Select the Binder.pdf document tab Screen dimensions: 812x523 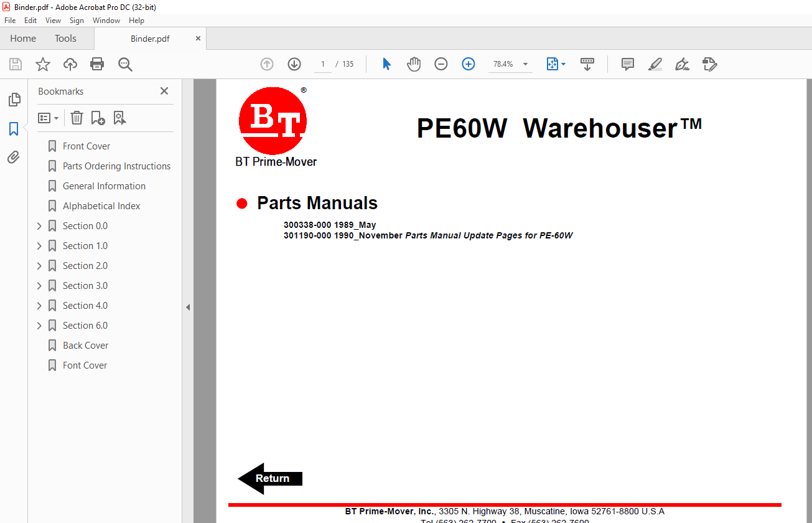150,39
